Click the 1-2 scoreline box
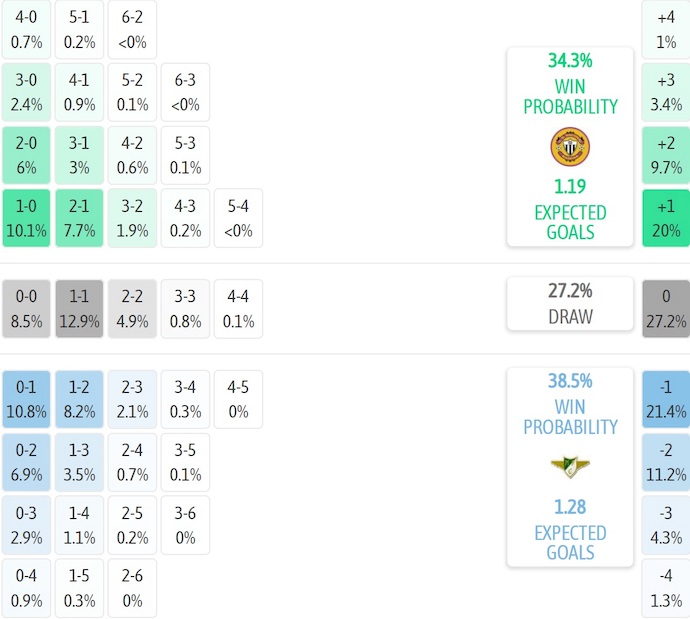Screen dimensions: 690x619 click(x=80, y=398)
